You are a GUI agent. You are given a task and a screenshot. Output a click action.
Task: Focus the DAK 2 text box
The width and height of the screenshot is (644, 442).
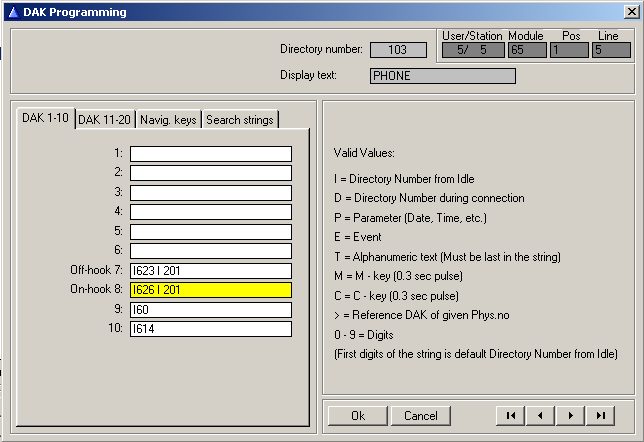pyautogui.click(x=210, y=173)
